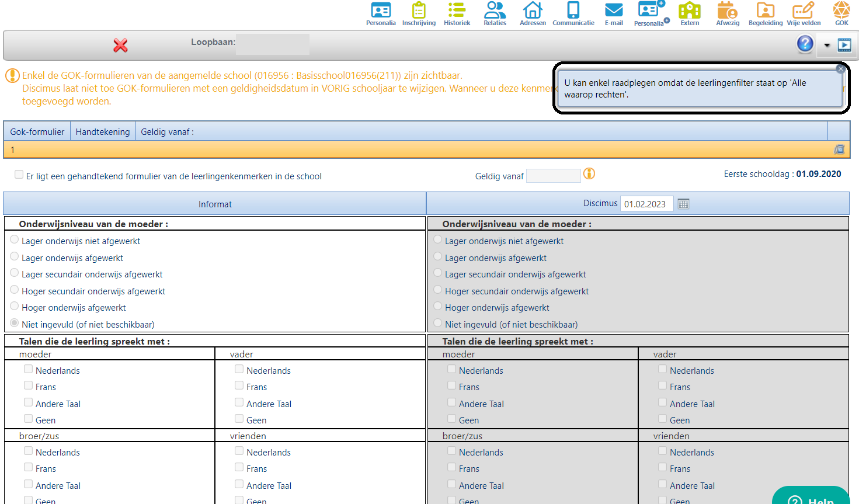Click the blue help question mark icon
This screenshot has width=859, height=504.
(x=805, y=44)
